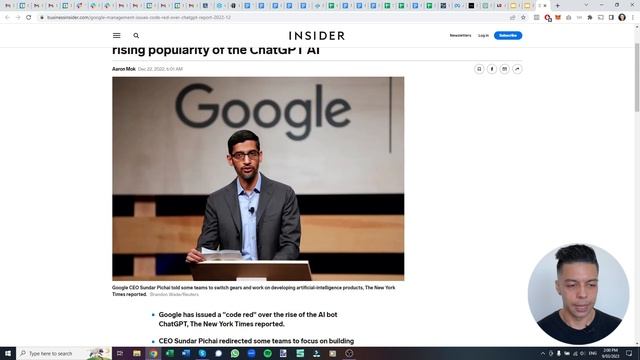Open the Chrome side panel
640x360 pixels.
[611, 18]
